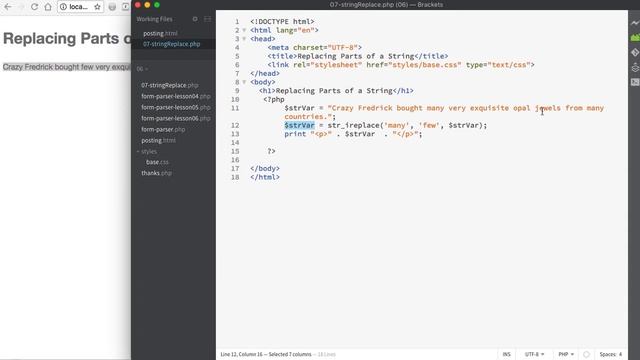Click the <?php opening tag on line 10
Image resolution: width=640 pixels, height=360 pixels.
(274, 100)
